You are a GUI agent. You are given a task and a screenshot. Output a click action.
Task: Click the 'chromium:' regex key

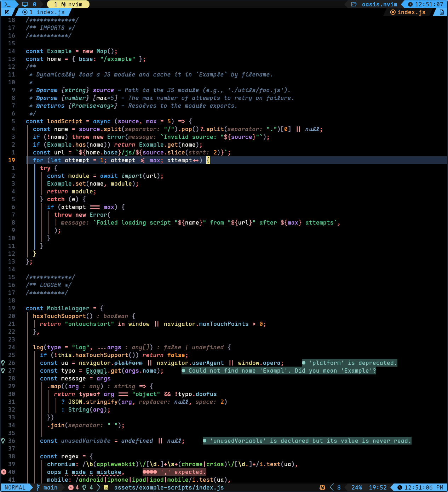click(x=63, y=464)
